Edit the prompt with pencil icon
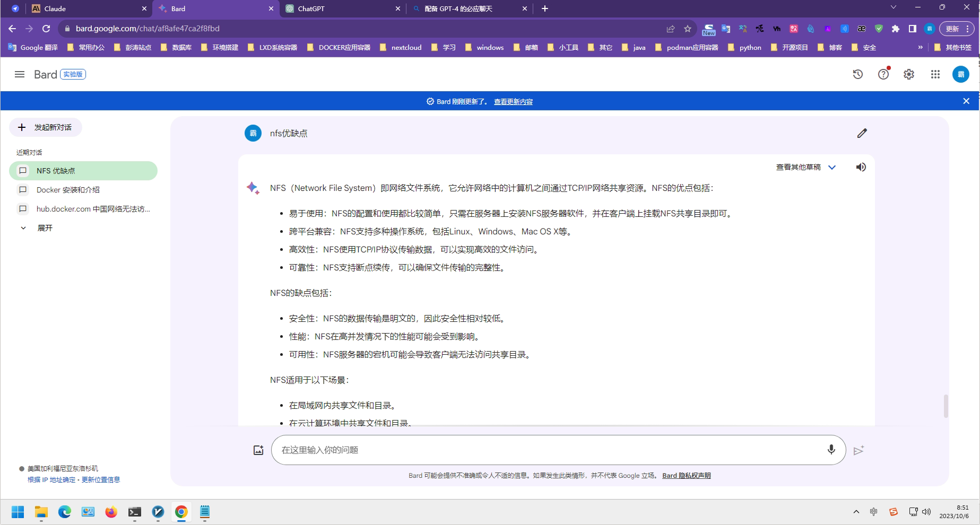 pos(862,133)
